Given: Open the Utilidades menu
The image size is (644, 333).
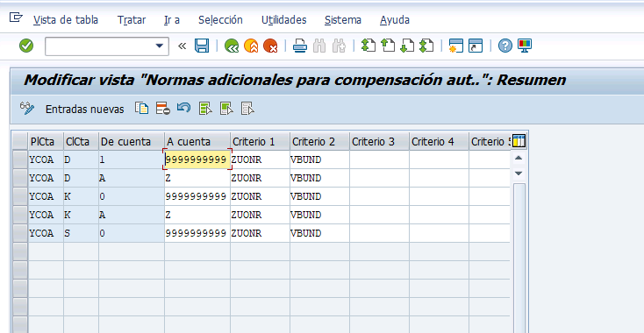Looking at the screenshot, I should [x=283, y=20].
